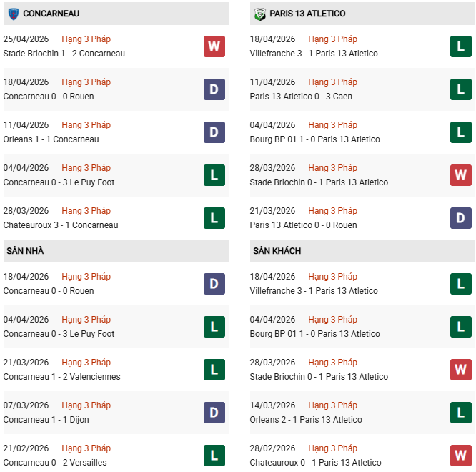Image resolution: width=476 pixels, height=472 pixels.
Task: Click the PARIS 13 ATLETICO header title
Action: (x=307, y=14)
